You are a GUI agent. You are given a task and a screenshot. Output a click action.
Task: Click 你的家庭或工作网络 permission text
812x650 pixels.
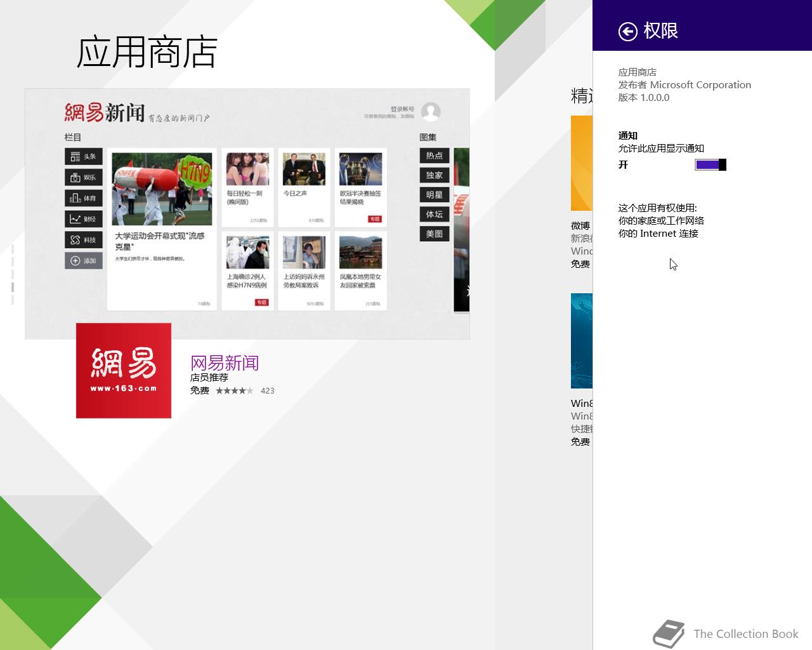pos(661,221)
